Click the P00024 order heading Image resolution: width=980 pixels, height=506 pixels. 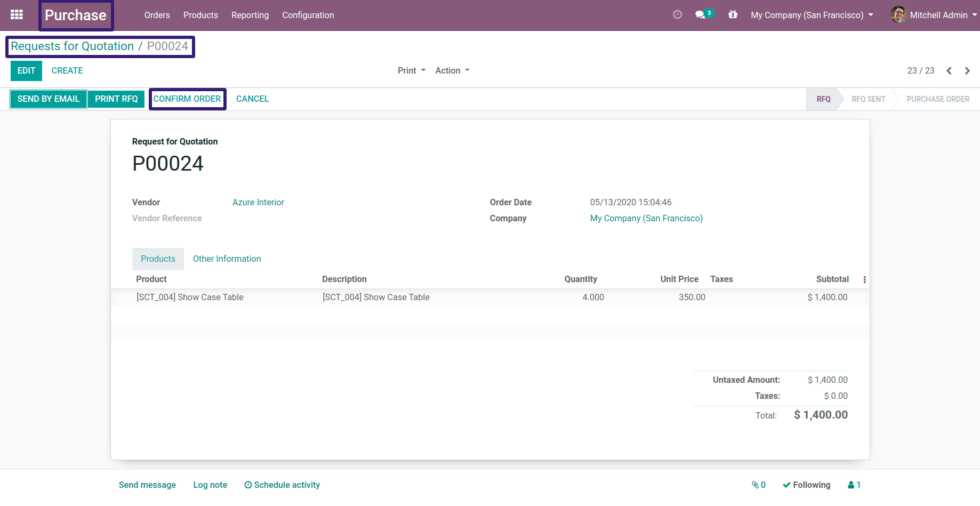[x=168, y=164]
